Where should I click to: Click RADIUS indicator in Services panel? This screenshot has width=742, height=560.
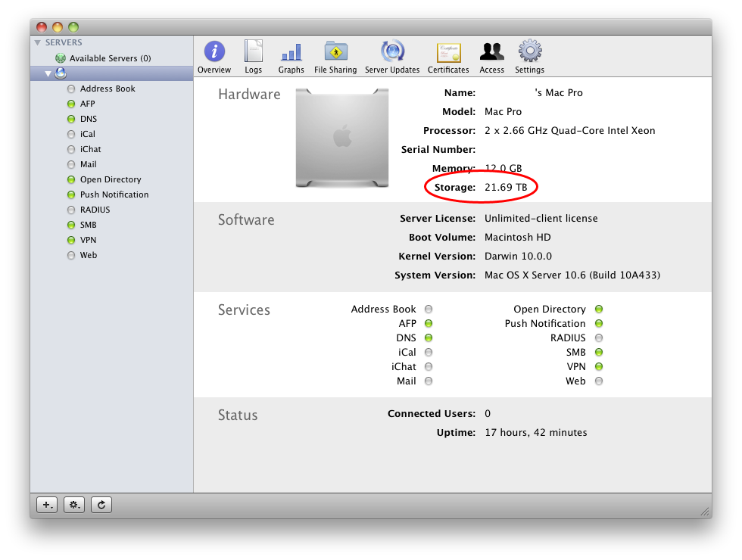599,338
